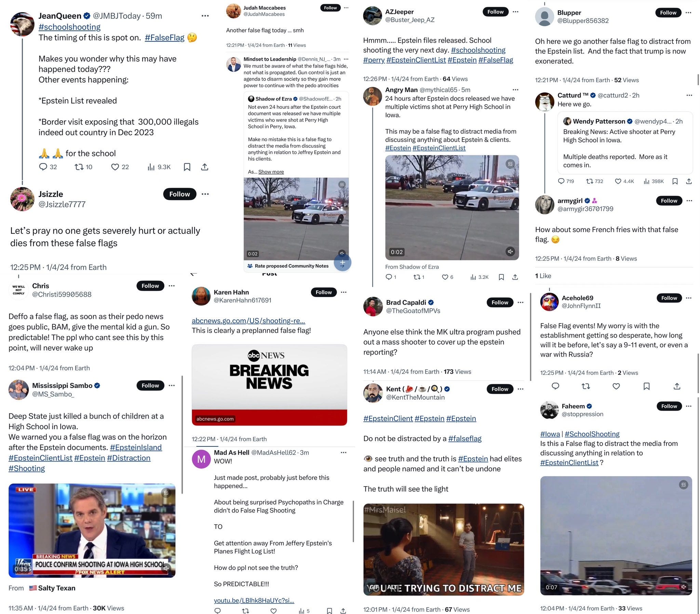Viewport: 700px width, 614px height.
Task: Bookmark JeanQueen's schoolshooting post
Action: (x=187, y=167)
